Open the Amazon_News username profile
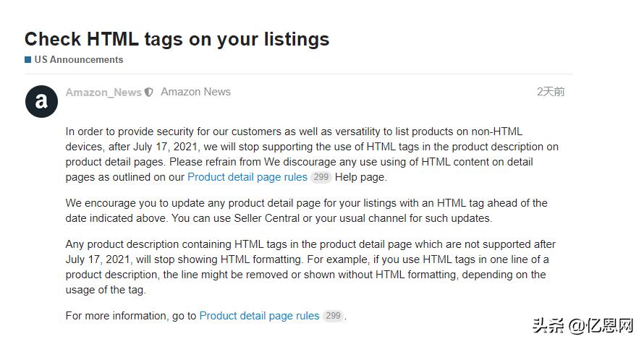The width and height of the screenshot is (644, 344). (103, 93)
